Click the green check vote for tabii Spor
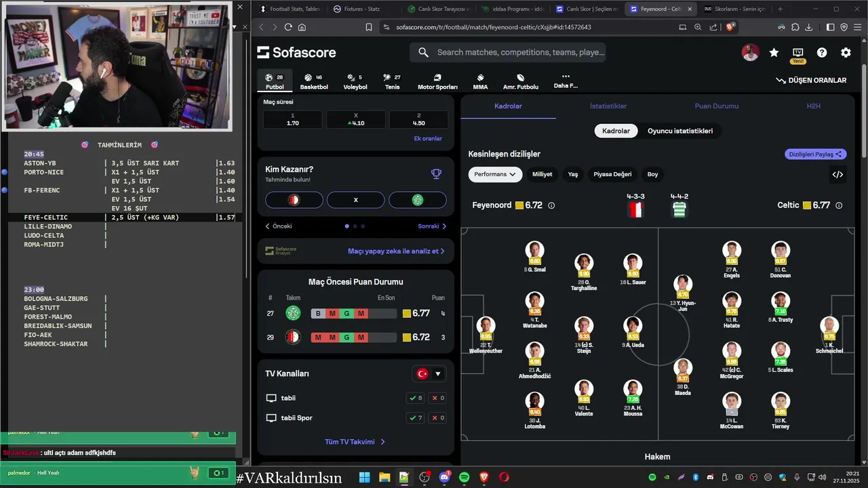The height and width of the screenshot is (488, 868). tap(415, 418)
